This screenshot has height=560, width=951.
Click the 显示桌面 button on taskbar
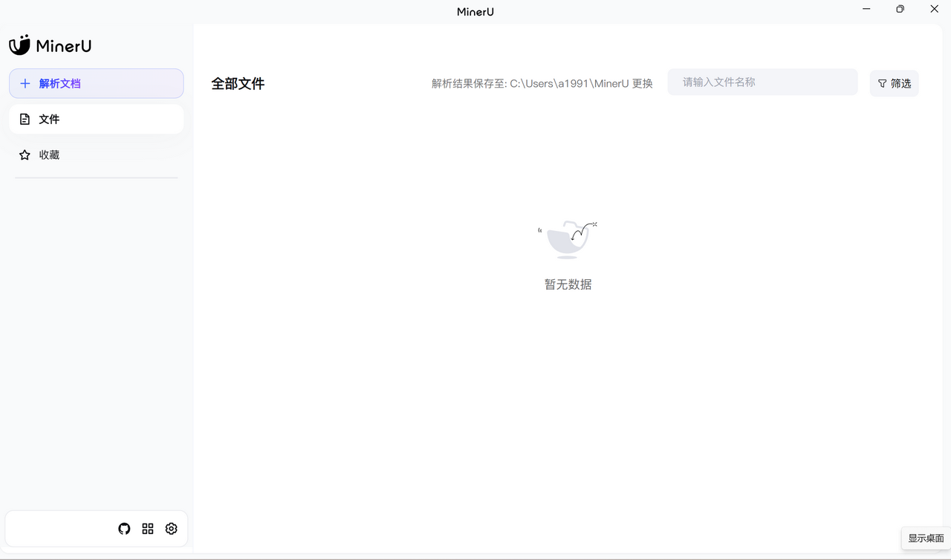point(926,538)
